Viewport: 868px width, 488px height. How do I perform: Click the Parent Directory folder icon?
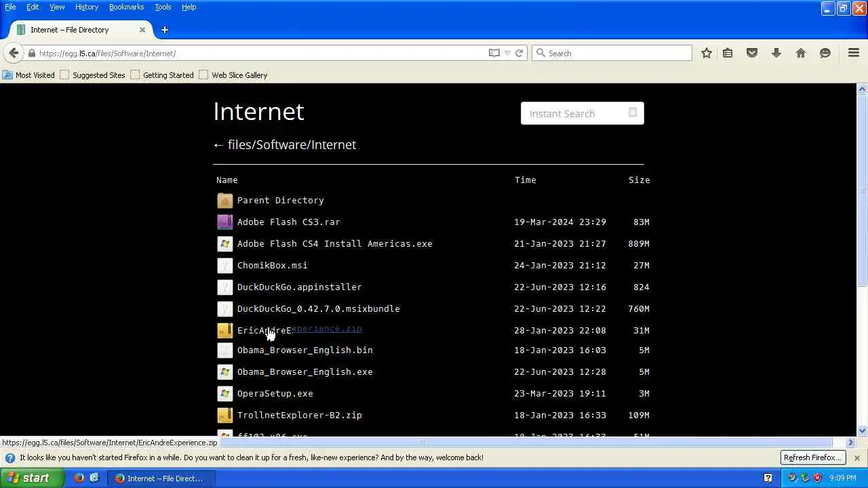click(x=224, y=201)
